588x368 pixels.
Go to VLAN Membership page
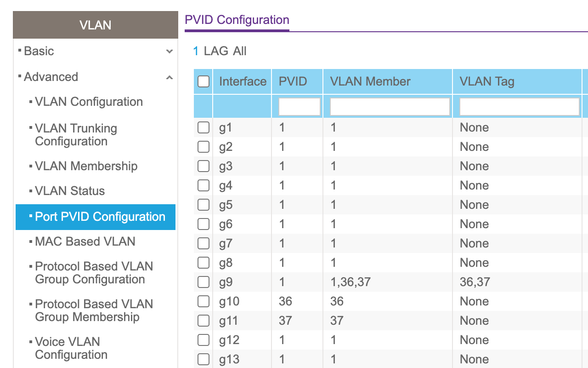(x=86, y=166)
